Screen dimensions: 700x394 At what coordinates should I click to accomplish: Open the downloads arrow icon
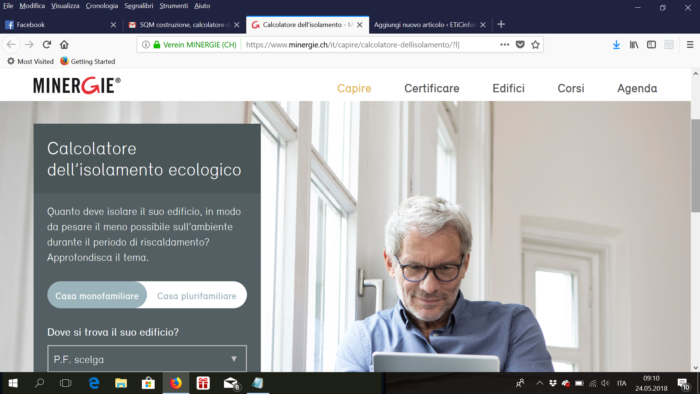point(616,45)
